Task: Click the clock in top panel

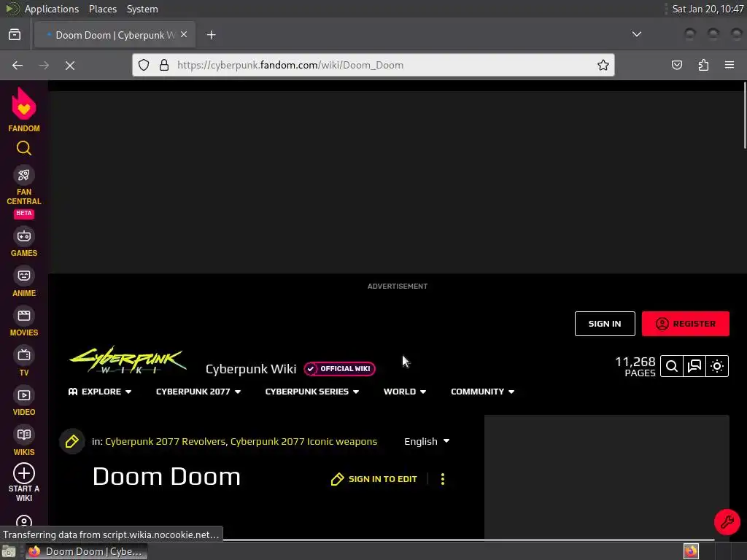Action: [708, 9]
